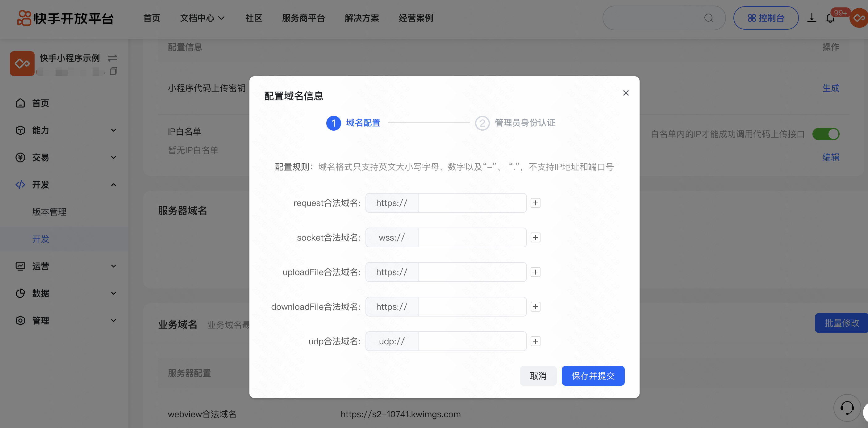Click plus icon next to udp domain field
This screenshot has width=868, height=428.
tap(535, 341)
